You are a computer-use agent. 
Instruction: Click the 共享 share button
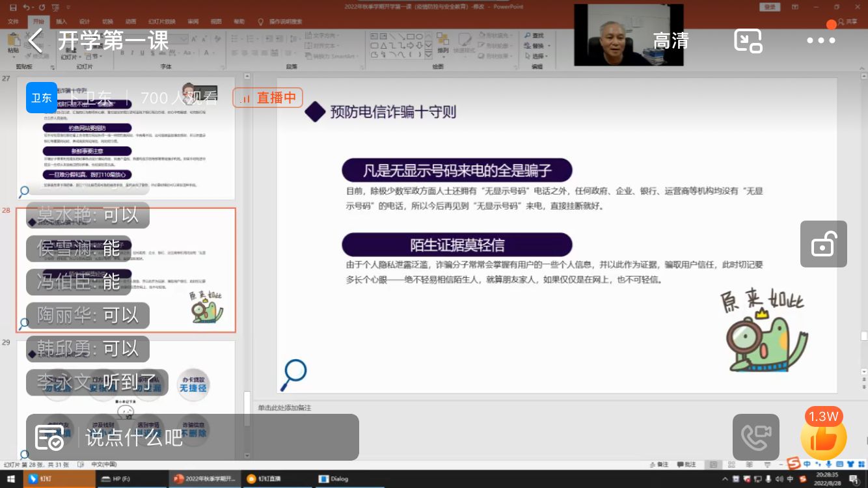pos(848,21)
